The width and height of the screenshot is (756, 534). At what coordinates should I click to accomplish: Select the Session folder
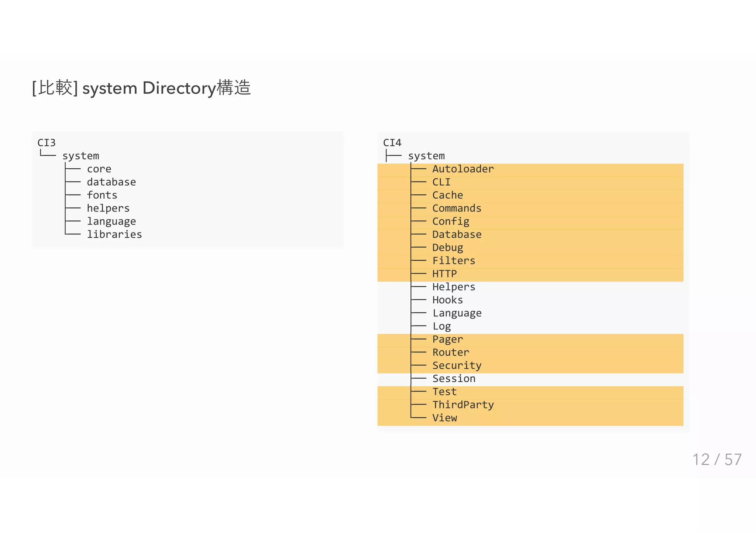click(x=454, y=379)
